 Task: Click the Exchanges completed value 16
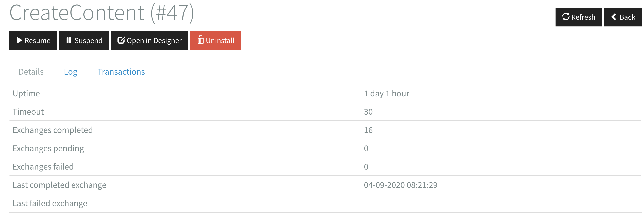(x=368, y=130)
